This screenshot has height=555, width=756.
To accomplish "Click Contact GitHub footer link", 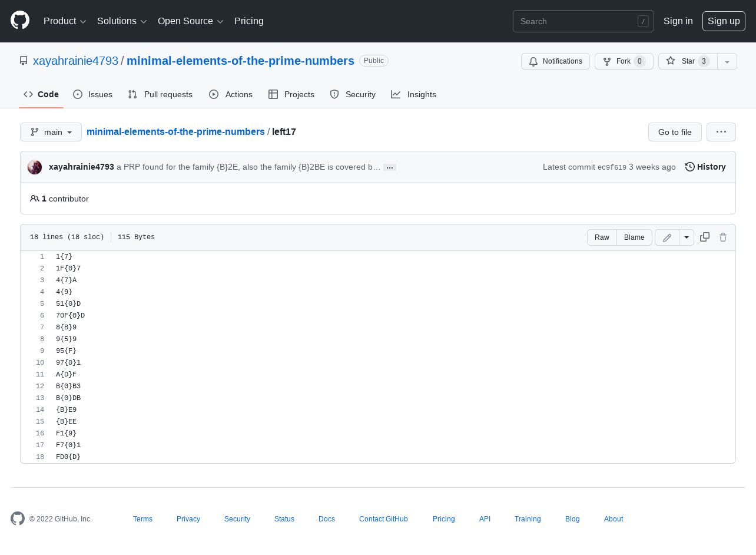I will coord(383,519).
